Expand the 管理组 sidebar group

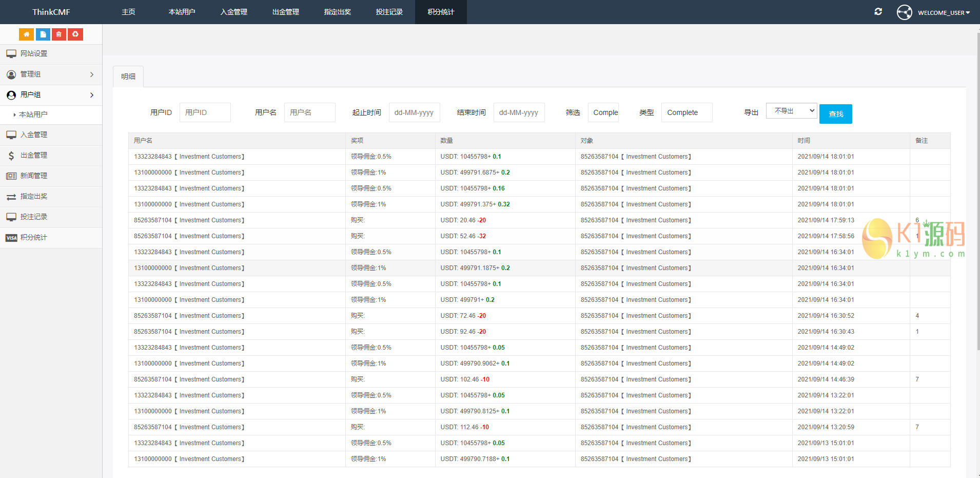51,74
